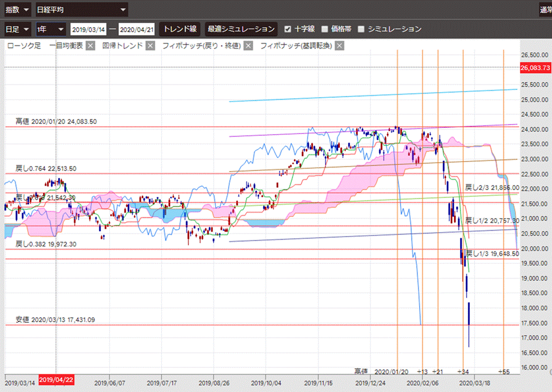
Task: Click the 安値 2020/03/13 17,431.09 label
Action: click(55, 320)
